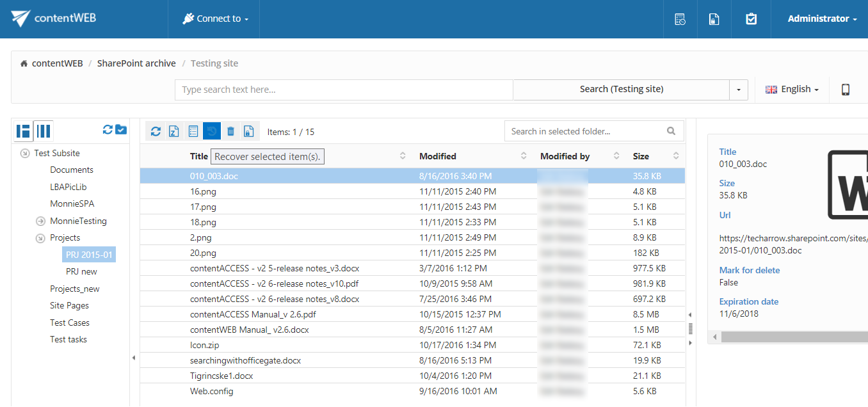The height and width of the screenshot is (407, 868).
Task: Refresh the file list with the toolbar refresh icon
Action: [x=156, y=131]
